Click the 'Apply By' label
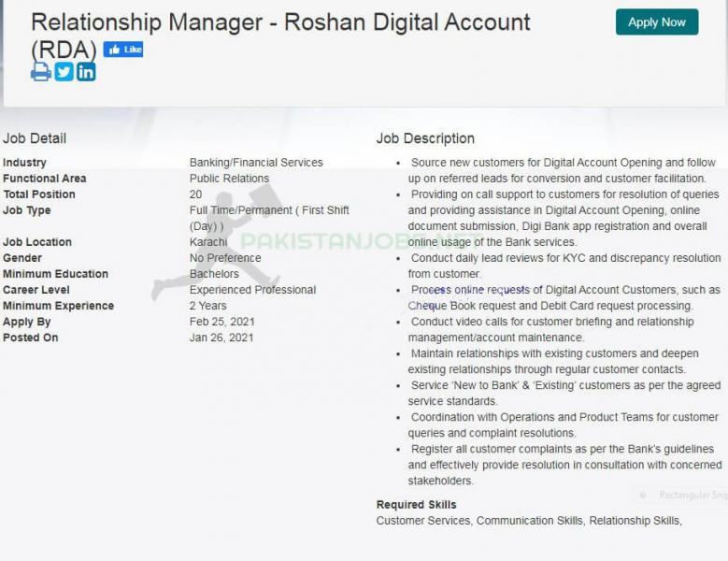The width and height of the screenshot is (728, 561). coord(27,322)
